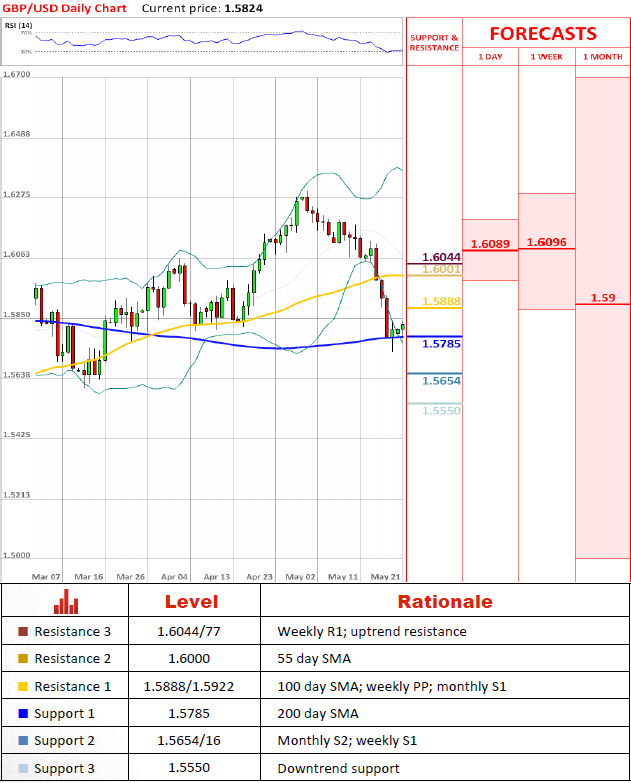Click the GBP/USD Daily Chart title
Screen dimensions: 631x783
[64, 8]
